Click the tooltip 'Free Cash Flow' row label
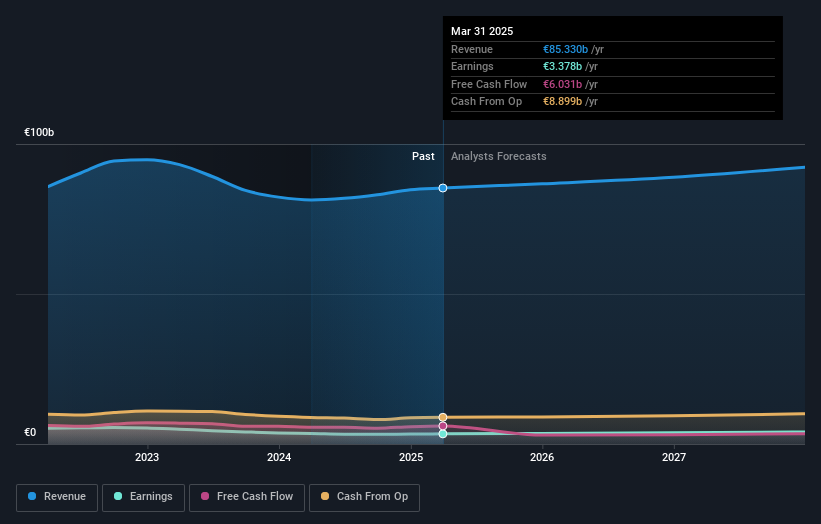Viewport: 821px width, 524px height. point(489,84)
